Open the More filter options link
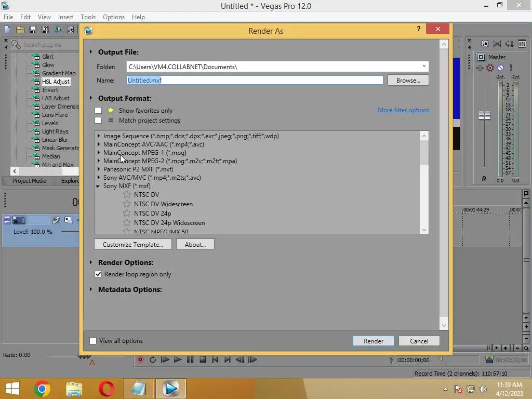 tap(403, 110)
